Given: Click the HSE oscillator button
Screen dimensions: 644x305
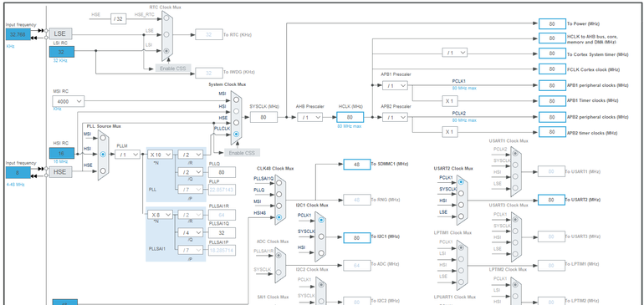Looking at the screenshot, I should point(60,172).
